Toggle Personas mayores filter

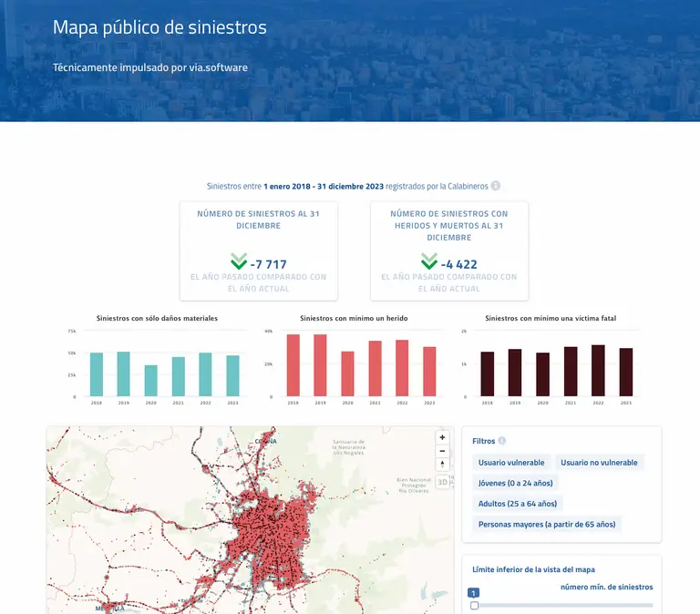coord(547,525)
